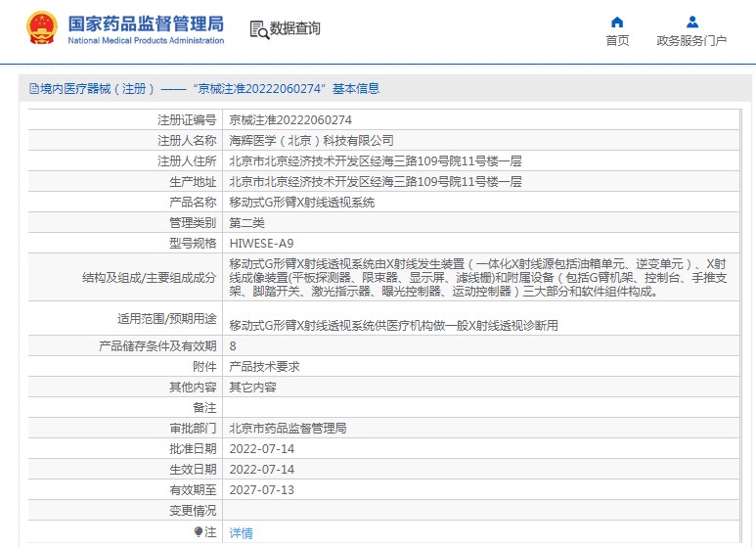Select 北京市药品监督管理局 approval department
Image resolution: width=756 pixels, height=548 pixels.
pyautogui.click(x=288, y=428)
